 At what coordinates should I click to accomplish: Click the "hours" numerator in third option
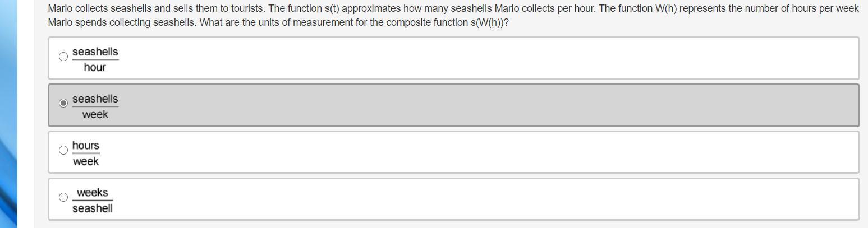click(x=85, y=146)
